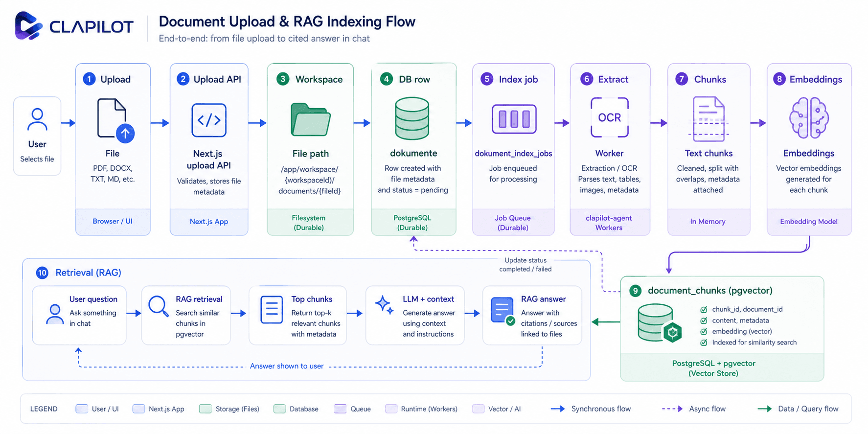The image size is (868, 434).
Task: Click the 'document_chunks (pgvector)' heading
Action: (x=710, y=291)
